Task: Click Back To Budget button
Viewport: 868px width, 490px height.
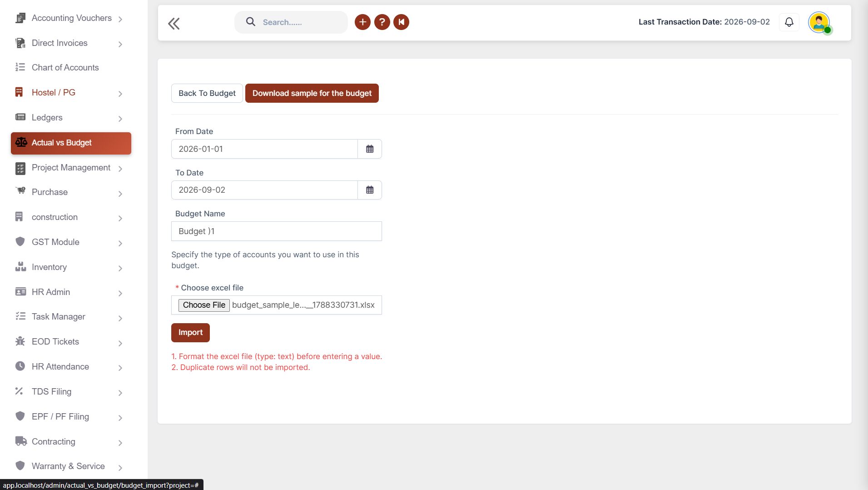Action: point(207,93)
